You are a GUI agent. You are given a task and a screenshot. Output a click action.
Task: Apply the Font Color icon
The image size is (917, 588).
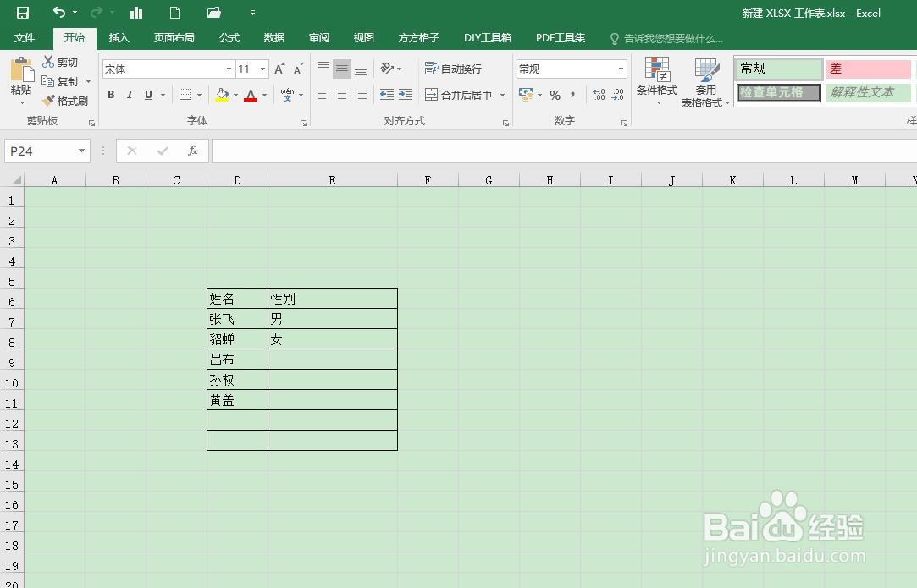point(250,95)
